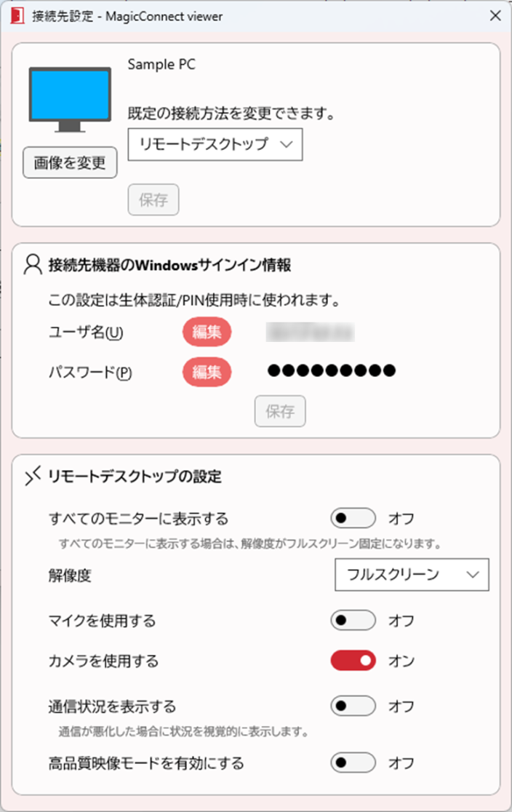This screenshot has width=512, height=812.
Task: Click 編集 next to パスワード
Action: pos(207,372)
